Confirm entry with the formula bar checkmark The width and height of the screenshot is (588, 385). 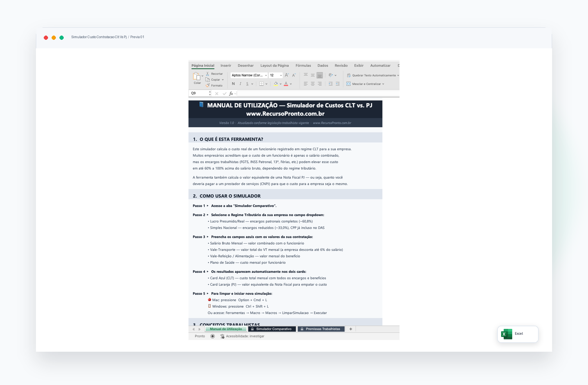pyautogui.click(x=224, y=94)
